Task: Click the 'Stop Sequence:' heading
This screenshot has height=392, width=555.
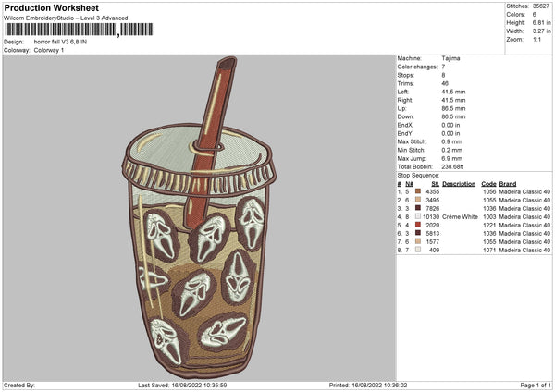Action: pyautogui.click(x=418, y=176)
